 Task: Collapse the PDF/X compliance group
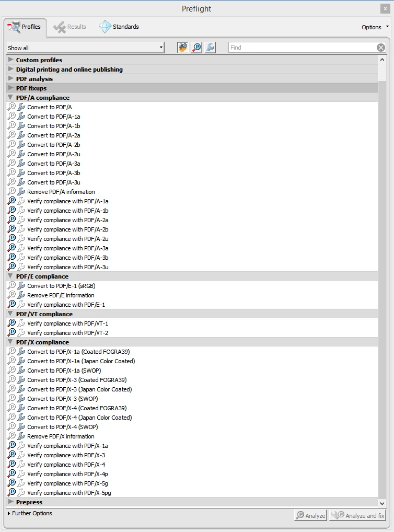[x=11, y=342]
